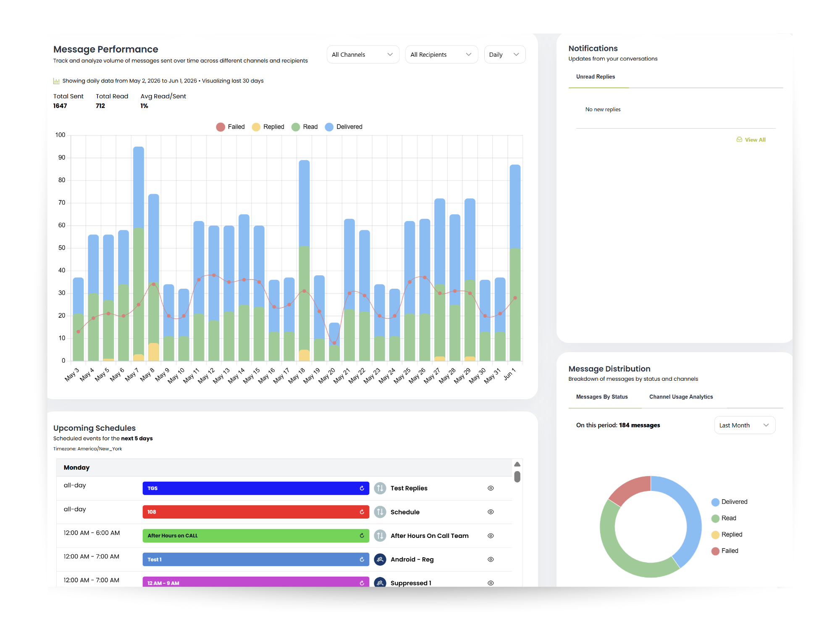Toggle Failed in donut chart legend
This screenshot has width=840, height=635.
tap(725, 551)
